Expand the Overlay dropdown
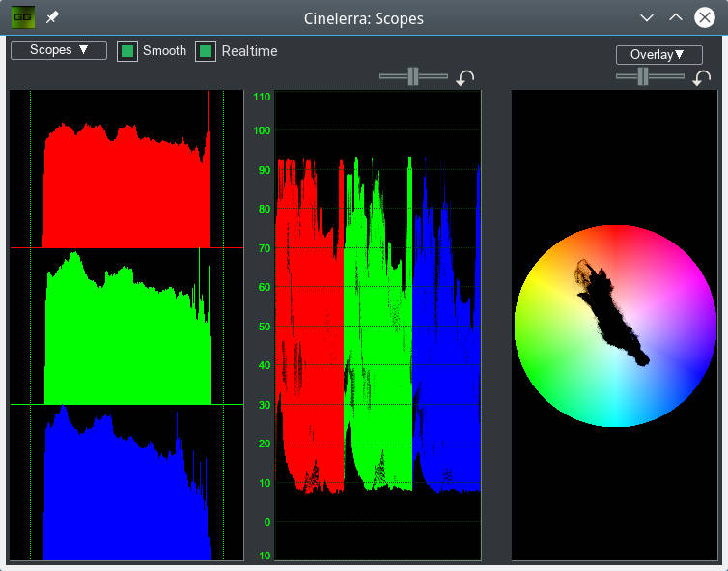The height and width of the screenshot is (571, 728). tap(658, 55)
